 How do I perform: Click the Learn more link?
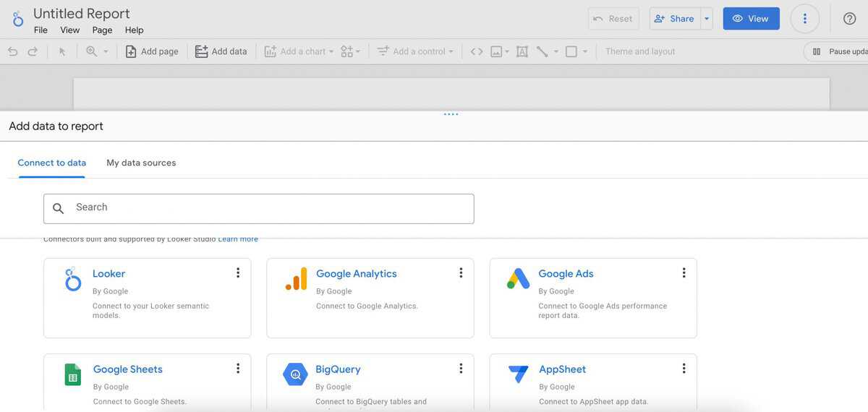coord(238,239)
